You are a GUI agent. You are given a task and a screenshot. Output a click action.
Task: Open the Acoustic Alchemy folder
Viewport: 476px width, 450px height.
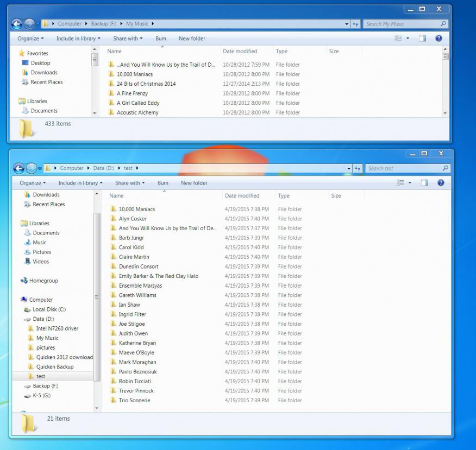(137, 112)
